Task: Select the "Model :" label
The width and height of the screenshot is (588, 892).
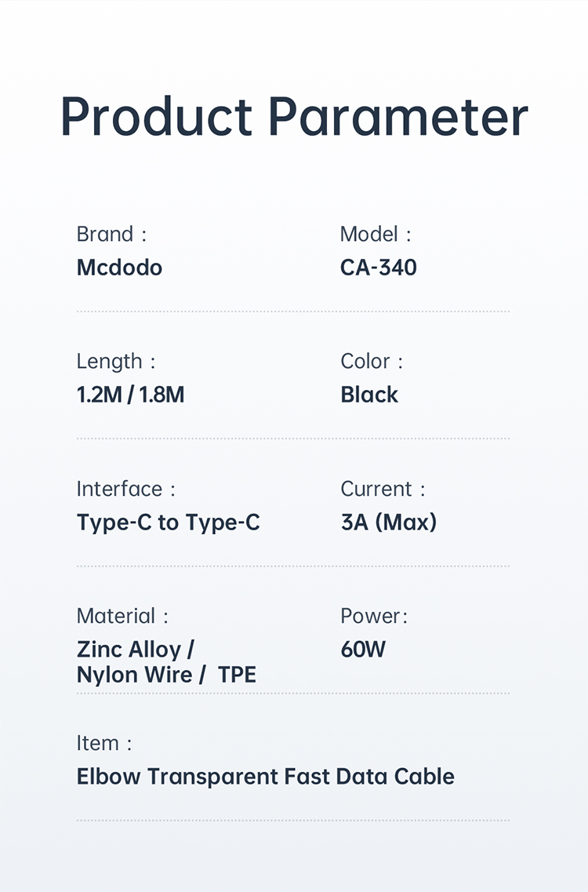Action: click(x=375, y=234)
